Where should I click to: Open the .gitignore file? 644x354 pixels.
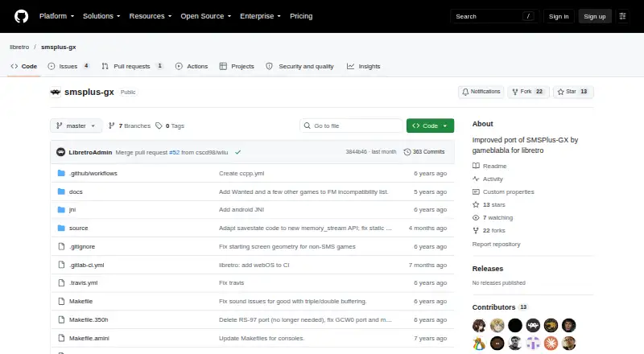click(82, 246)
